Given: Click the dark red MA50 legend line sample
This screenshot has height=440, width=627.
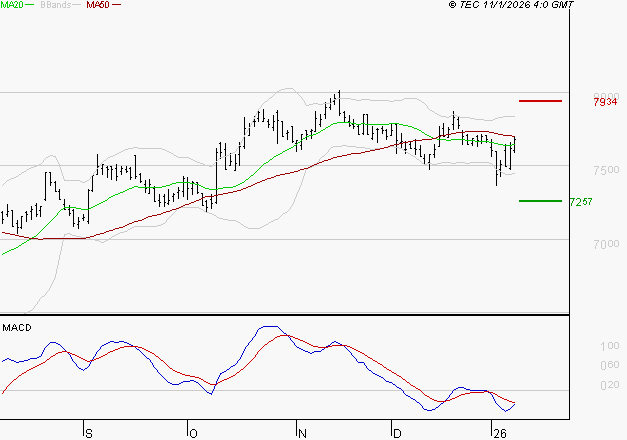Looking at the screenshot, I should (116, 5).
